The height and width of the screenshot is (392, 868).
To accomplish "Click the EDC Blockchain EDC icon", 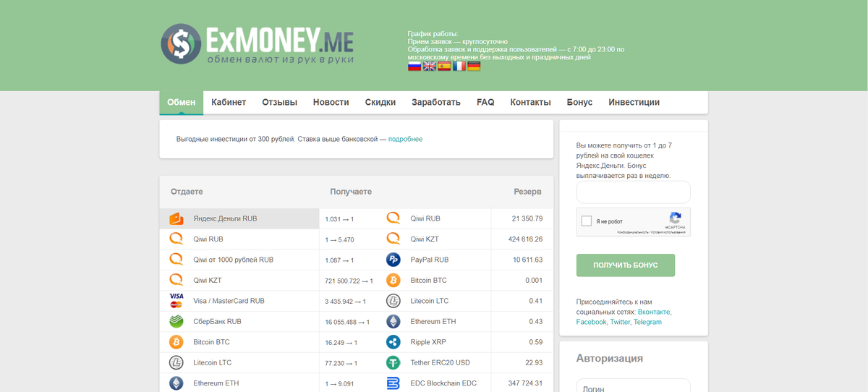I will click(393, 383).
